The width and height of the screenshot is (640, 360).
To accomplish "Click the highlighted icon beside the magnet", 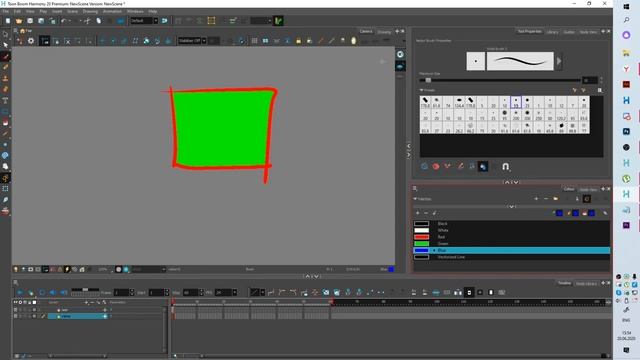I will point(483,167).
